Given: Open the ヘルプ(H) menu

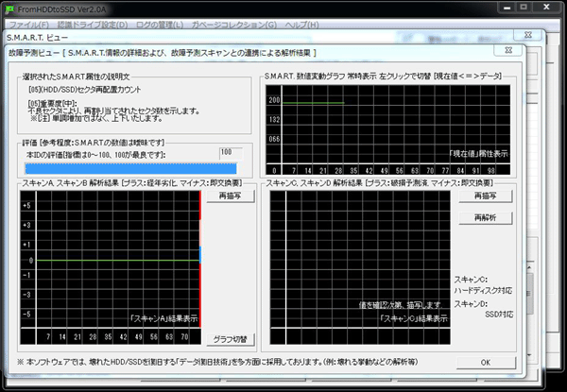Looking at the screenshot, I should pyautogui.click(x=301, y=25).
